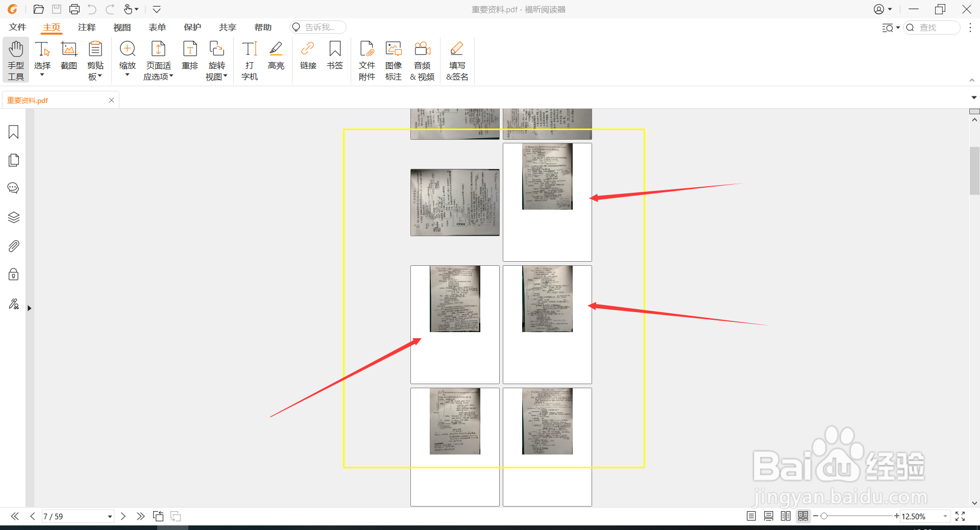Open the security side panel
The height and width of the screenshot is (530, 980).
14,274
